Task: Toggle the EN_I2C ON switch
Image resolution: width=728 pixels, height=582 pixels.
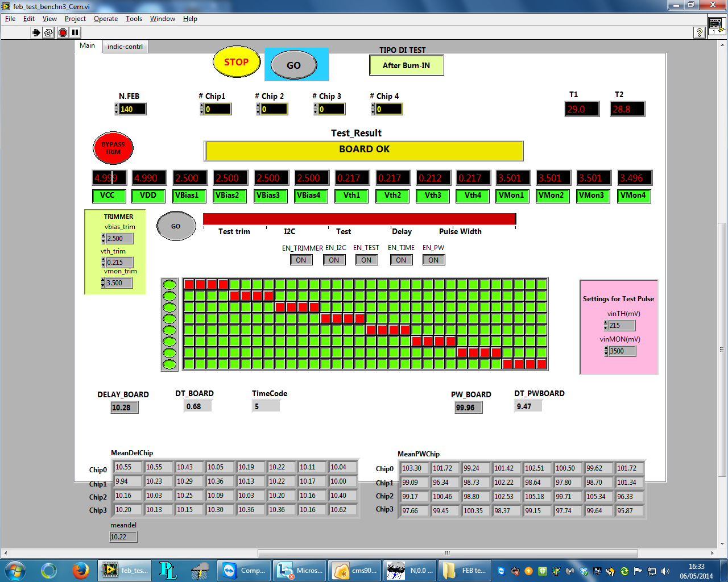Action: click(x=334, y=260)
